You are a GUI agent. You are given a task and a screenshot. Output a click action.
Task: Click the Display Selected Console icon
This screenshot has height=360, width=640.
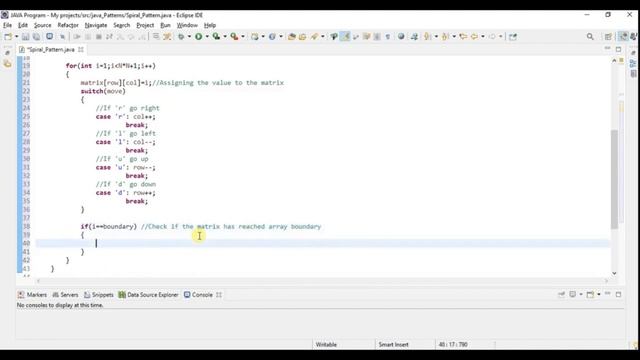pos(573,294)
